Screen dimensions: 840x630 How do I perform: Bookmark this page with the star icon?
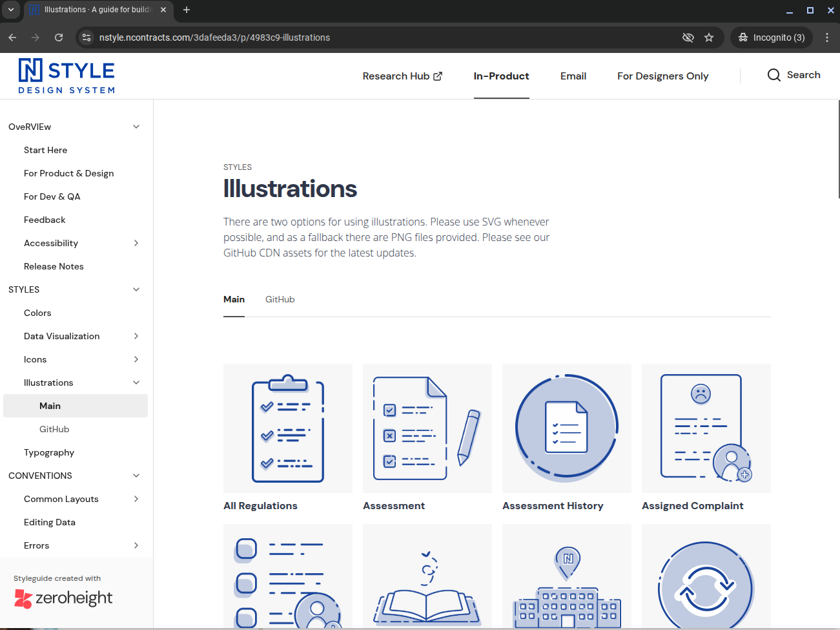point(709,37)
